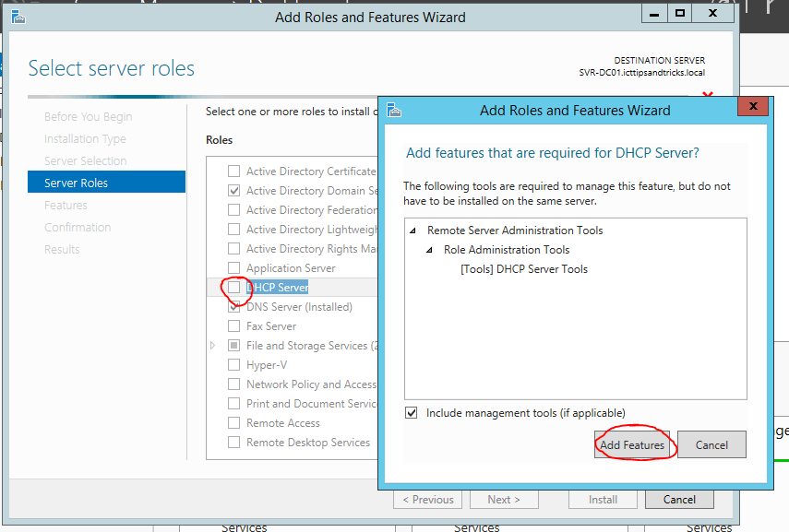Select Remote Server Administration Tools label
Image resolution: width=789 pixels, height=532 pixels.
515,231
